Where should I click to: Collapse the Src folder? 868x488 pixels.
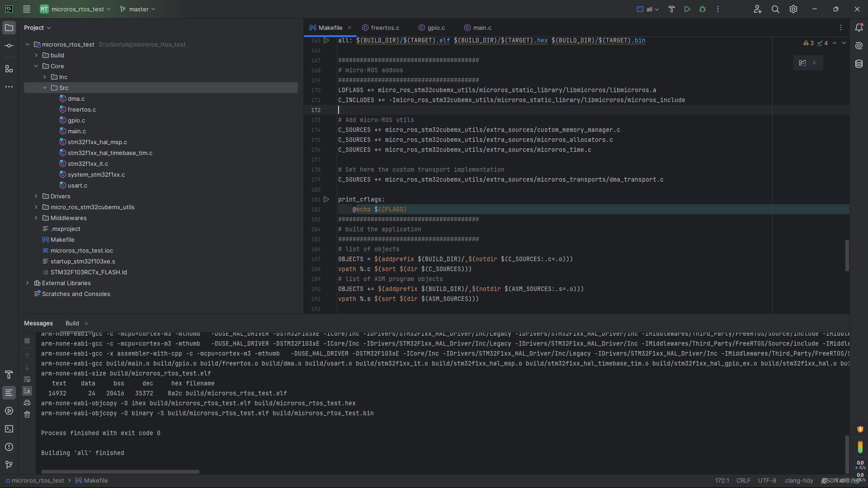pos(45,88)
